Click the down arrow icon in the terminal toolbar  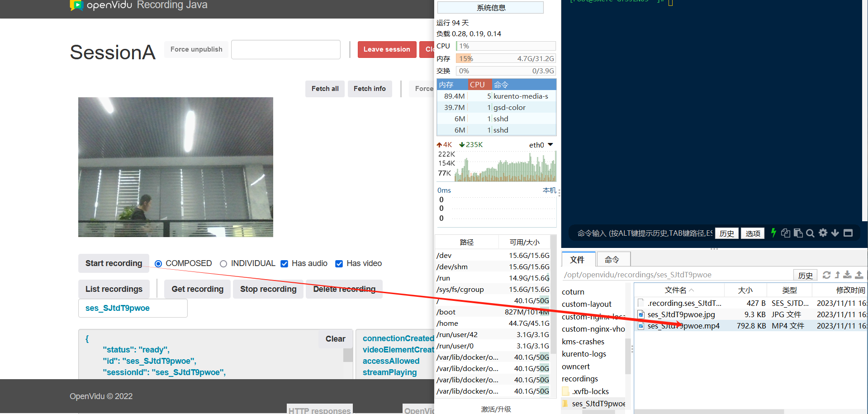835,233
